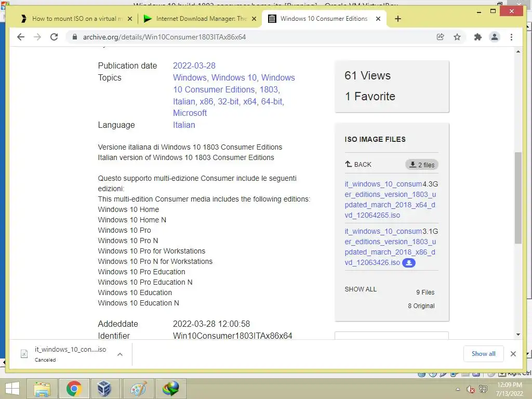The height and width of the screenshot is (399, 532).
Task: Dismiss the downloads bar with the X
Action: coord(513,354)
